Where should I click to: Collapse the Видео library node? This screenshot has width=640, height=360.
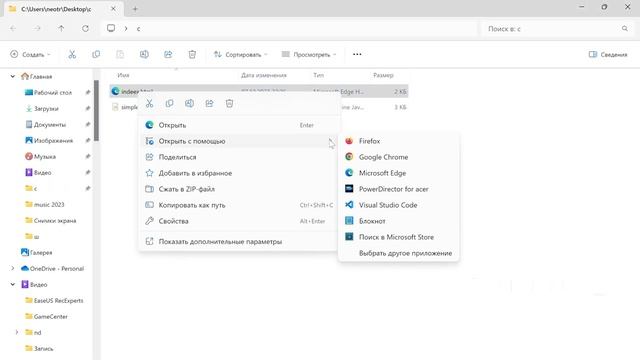point(13,284)
